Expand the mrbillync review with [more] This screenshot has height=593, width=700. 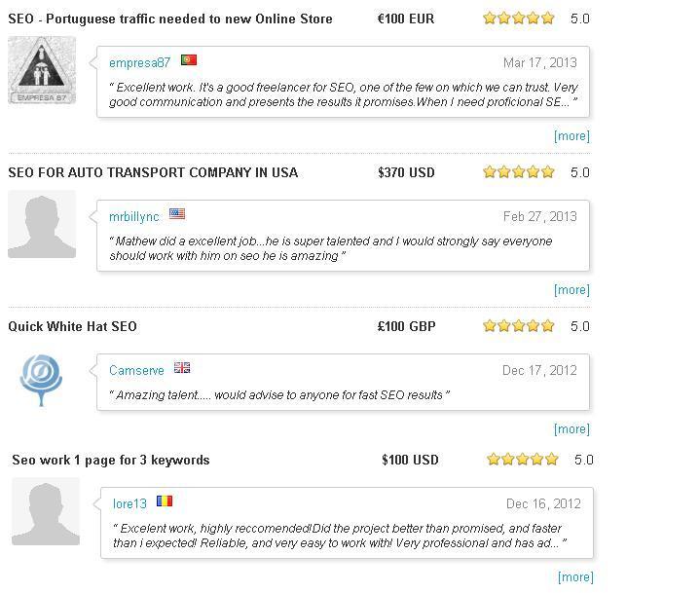[571, 290]
